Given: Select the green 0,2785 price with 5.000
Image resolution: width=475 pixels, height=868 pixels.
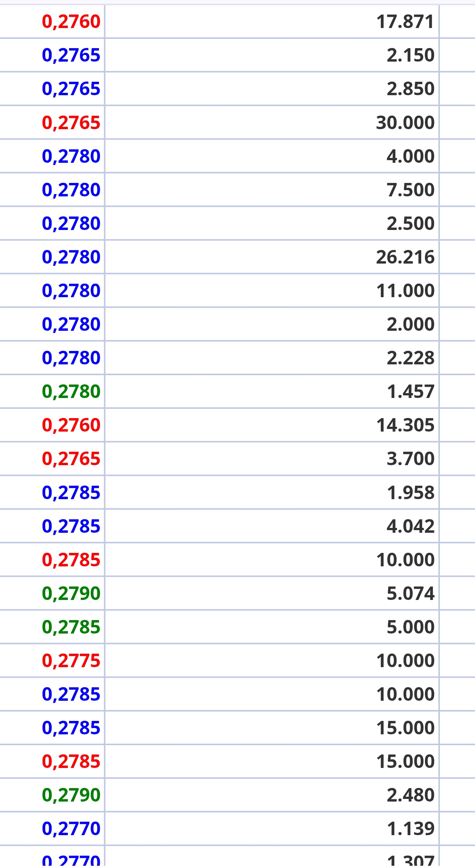Looking at the screenshot, I should tap(71, 627).
